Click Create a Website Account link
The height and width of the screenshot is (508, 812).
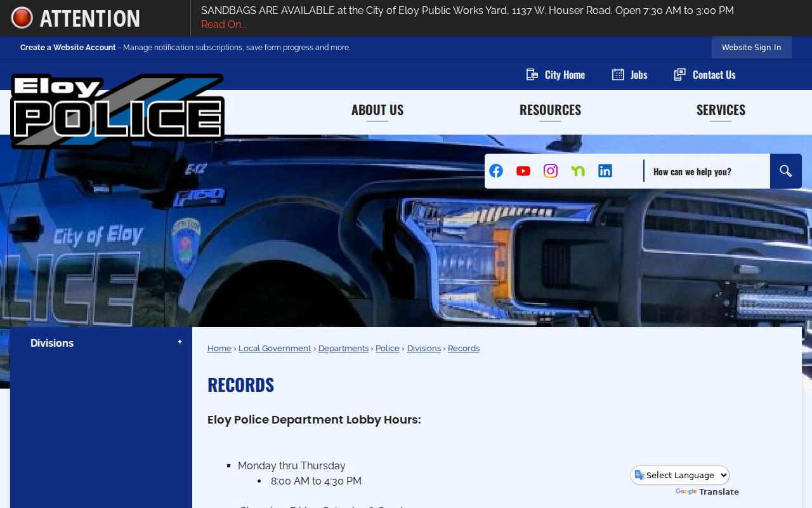(68, 48)
